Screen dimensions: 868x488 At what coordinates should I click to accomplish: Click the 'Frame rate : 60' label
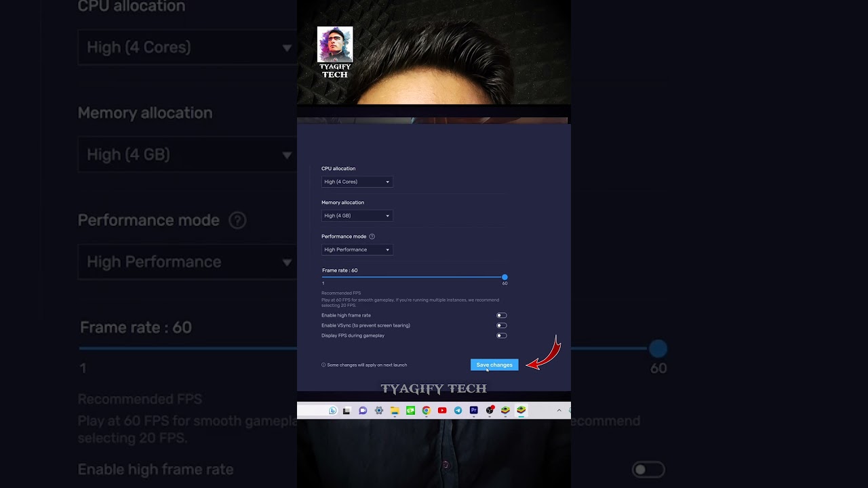(x=340, y=270)
